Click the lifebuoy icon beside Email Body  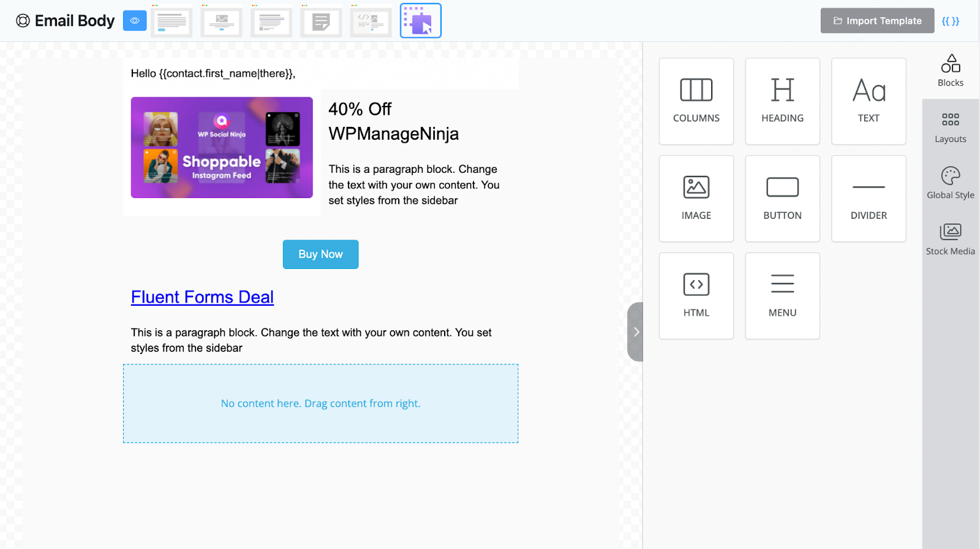click(x=23, y=21)
